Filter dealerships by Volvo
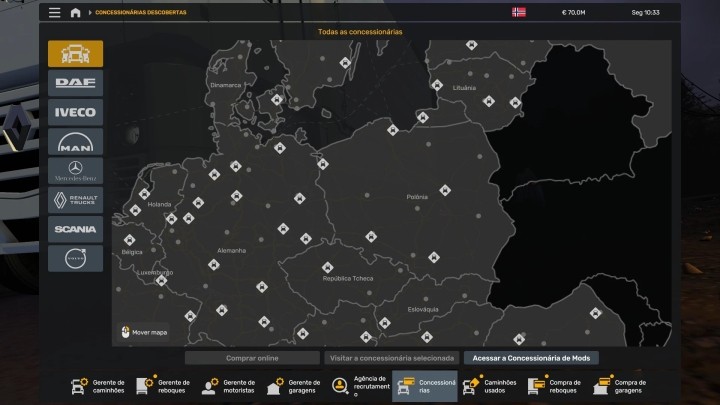 click(x=75, y=259)
